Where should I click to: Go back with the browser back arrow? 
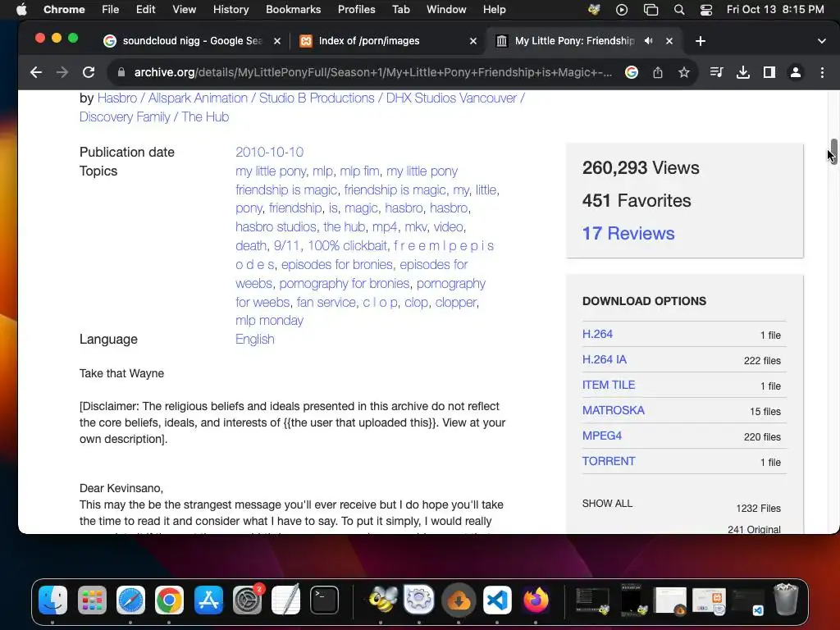click(x=36, y=72)
